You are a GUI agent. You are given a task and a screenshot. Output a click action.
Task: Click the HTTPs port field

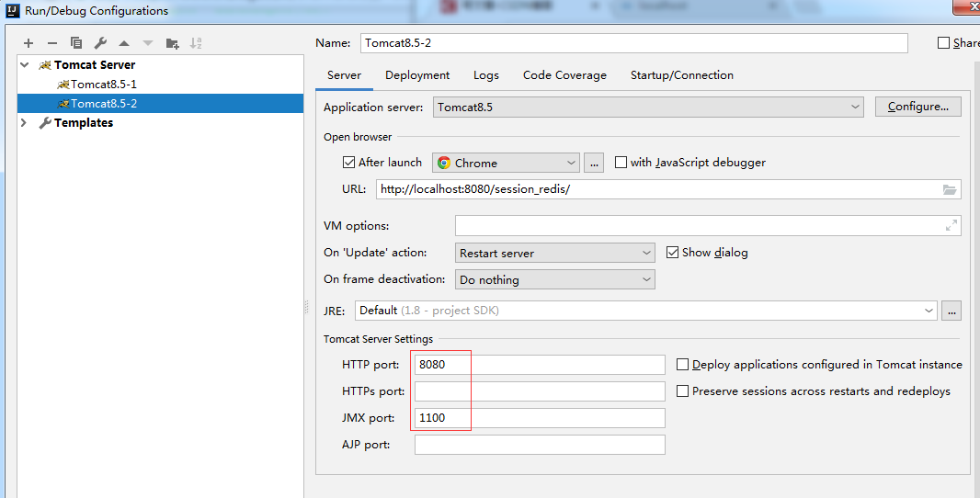coord(540,391)
